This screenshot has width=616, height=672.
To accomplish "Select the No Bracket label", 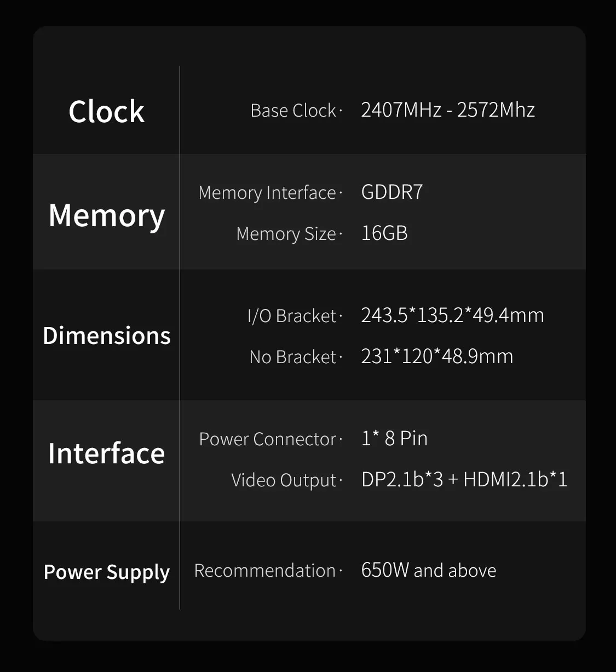I will point(293,357).
